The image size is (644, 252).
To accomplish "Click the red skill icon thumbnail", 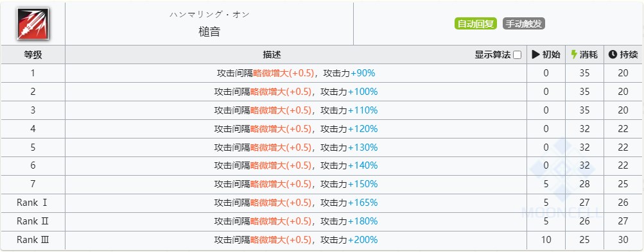I will click(x=33, y=24).
